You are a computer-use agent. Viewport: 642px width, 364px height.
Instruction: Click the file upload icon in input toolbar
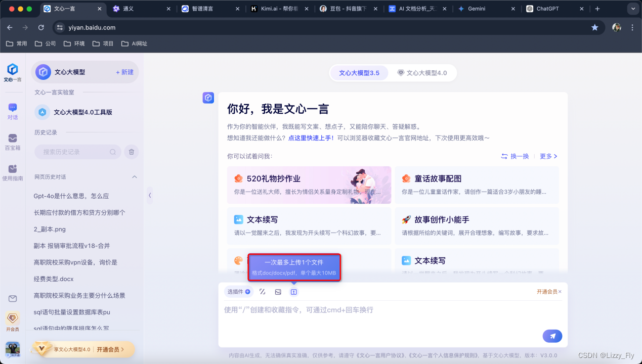pos(293,292)
